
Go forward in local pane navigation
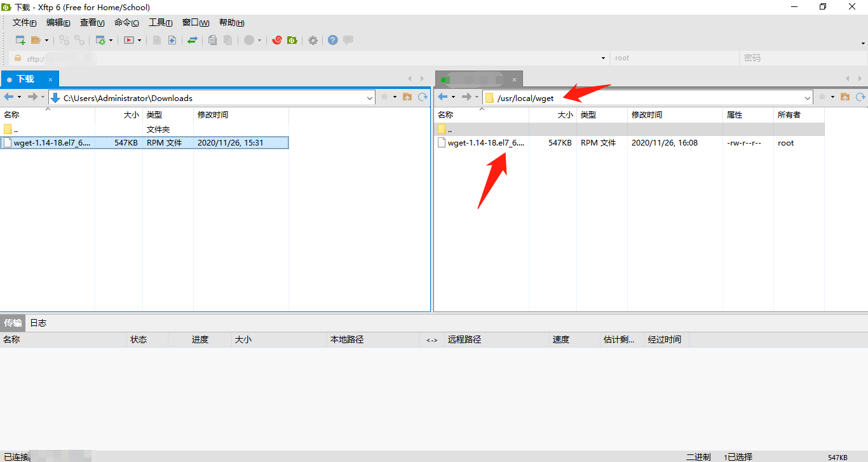[32, 97]
